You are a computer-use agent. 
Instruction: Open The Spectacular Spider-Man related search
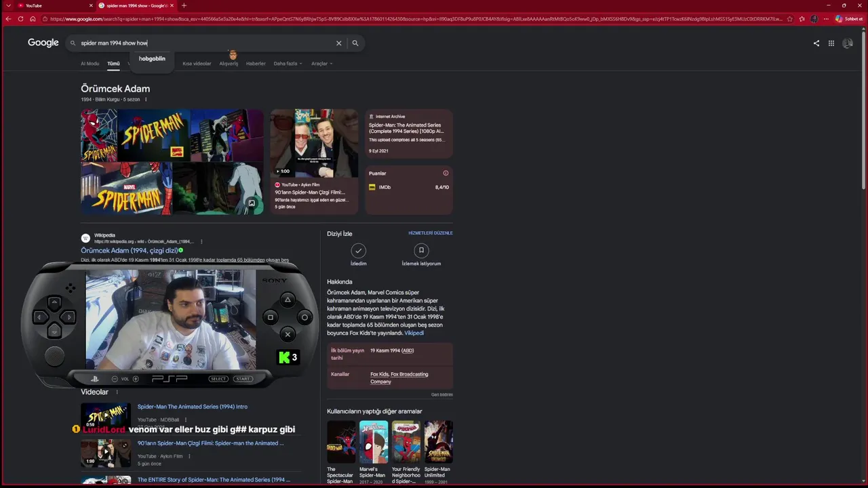[x=341, y=452]
